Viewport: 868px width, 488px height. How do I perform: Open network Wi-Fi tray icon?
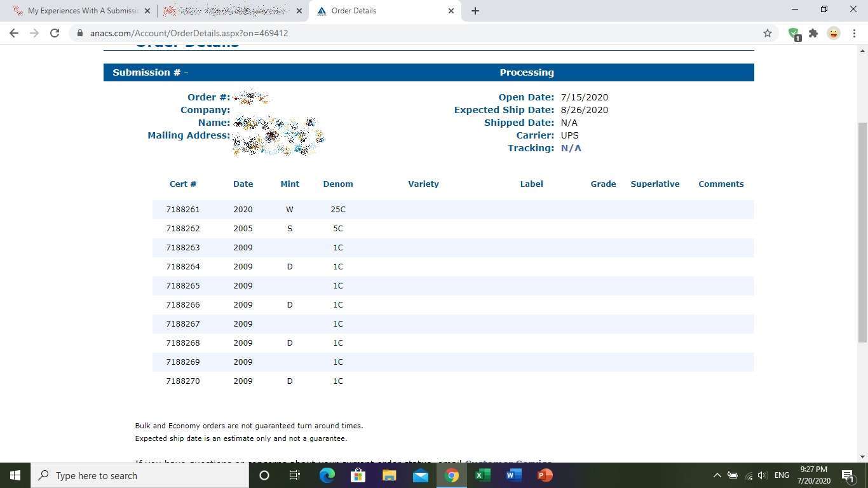click(x=748, y=475)
